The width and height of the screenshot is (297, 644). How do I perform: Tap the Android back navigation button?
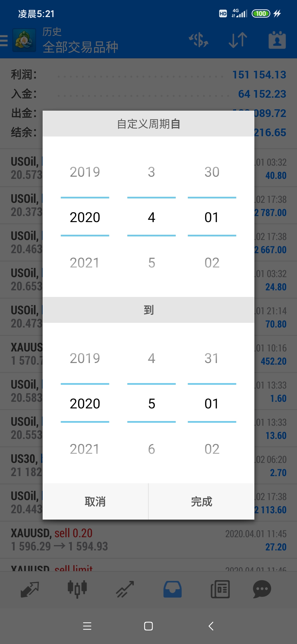211,626
